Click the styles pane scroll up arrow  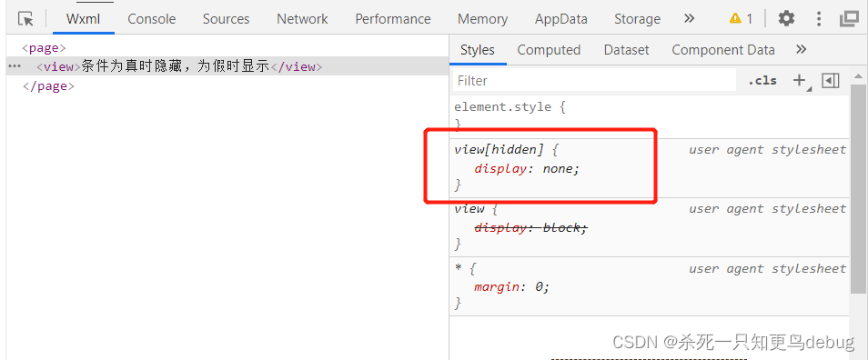click(858, 75)
